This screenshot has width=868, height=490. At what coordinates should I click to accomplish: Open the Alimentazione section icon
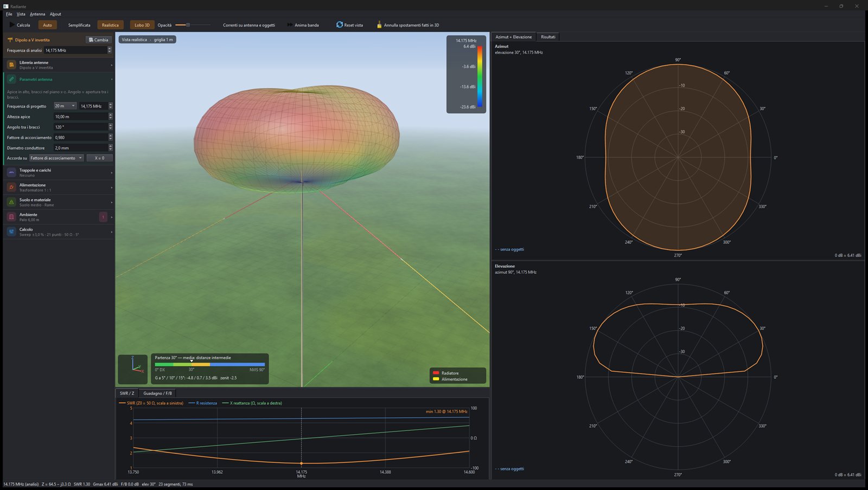coord(11,188)
